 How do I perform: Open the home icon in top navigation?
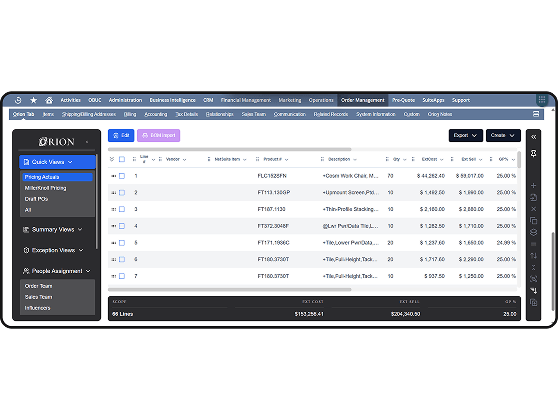(49, 100)
